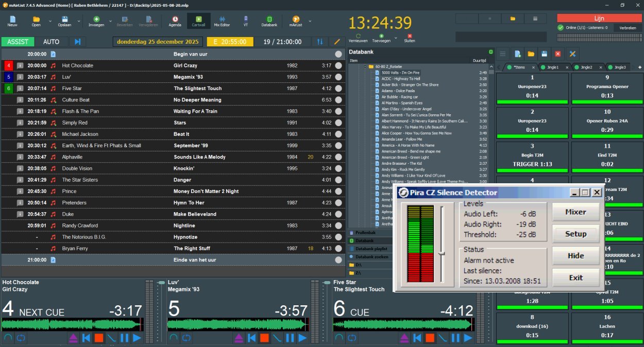The image size is (644, 347).
Task: Expand the Toevoegen dropdown arrow
Action: click(396, 38)
